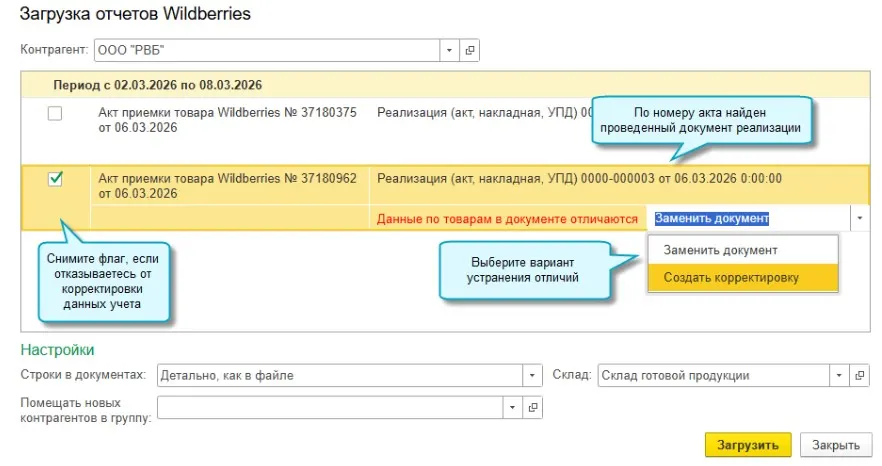Click the Загрузить button

(748, 445)
